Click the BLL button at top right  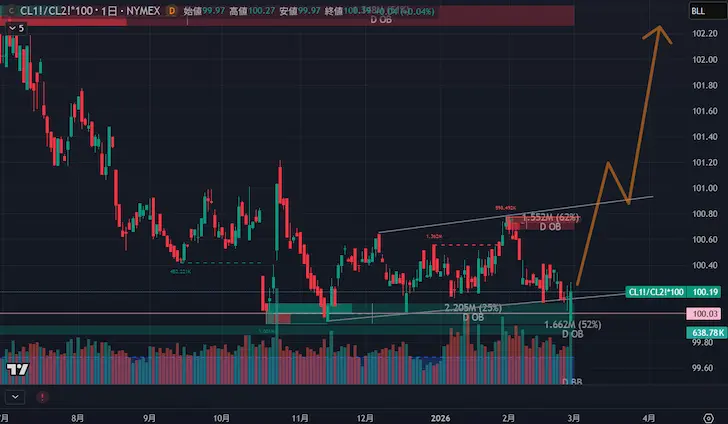pos(697,10)
